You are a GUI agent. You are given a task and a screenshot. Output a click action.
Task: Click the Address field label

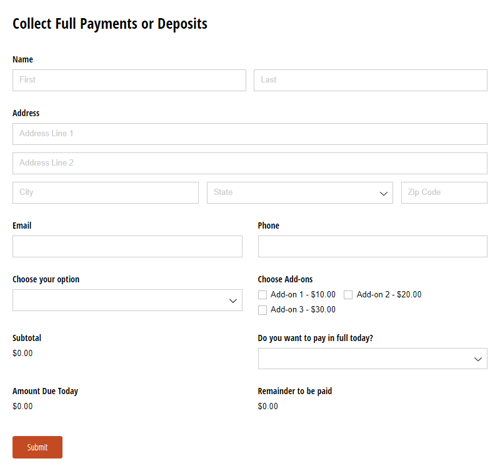(26, 113)
